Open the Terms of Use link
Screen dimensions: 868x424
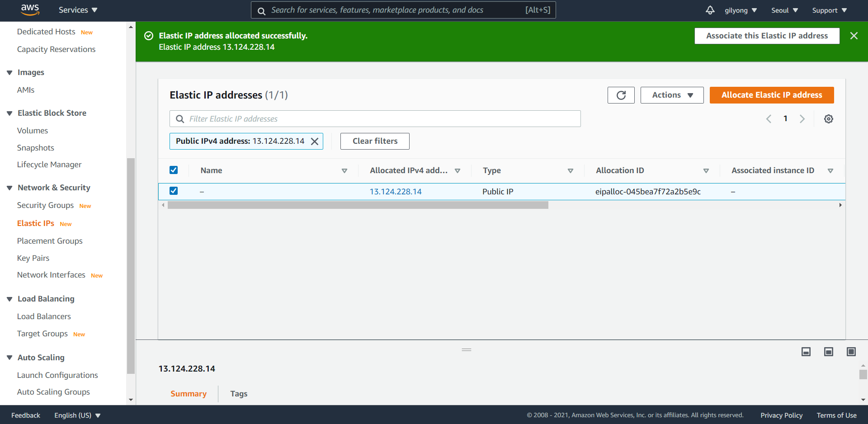pos(837,415)
